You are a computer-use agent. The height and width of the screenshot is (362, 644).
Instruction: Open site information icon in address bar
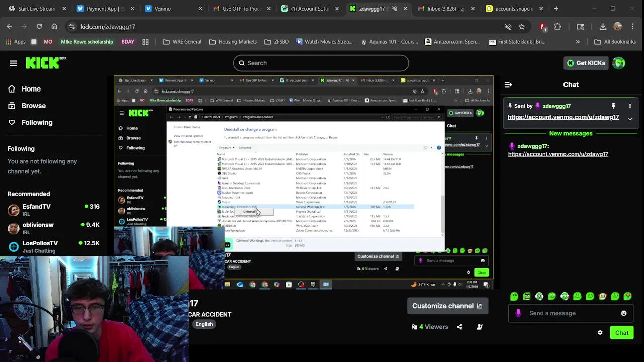pos(72,27)
